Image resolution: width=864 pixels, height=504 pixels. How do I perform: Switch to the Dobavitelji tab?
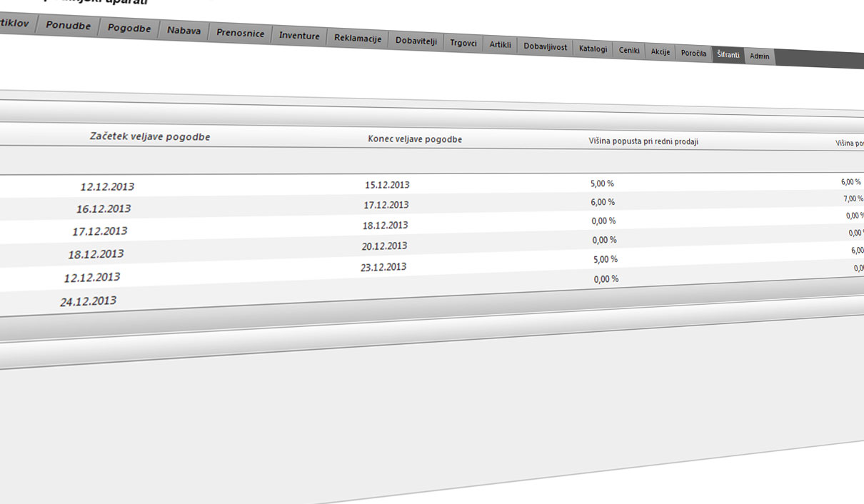416,41
